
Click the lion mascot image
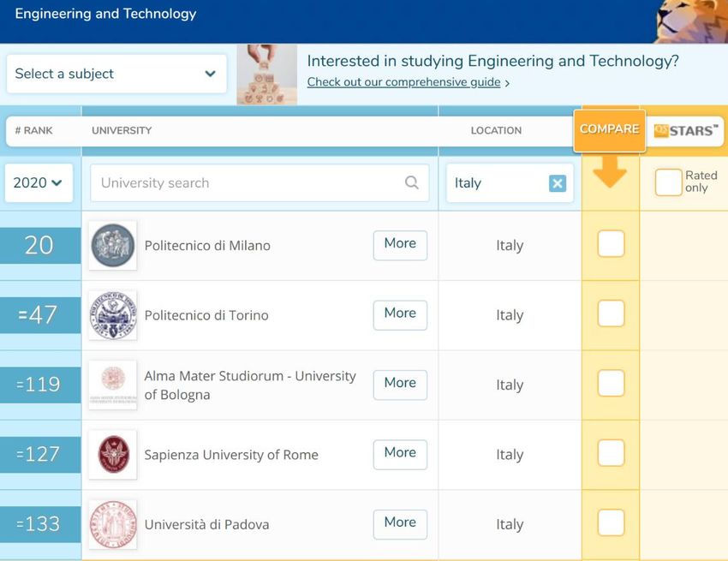692,21
